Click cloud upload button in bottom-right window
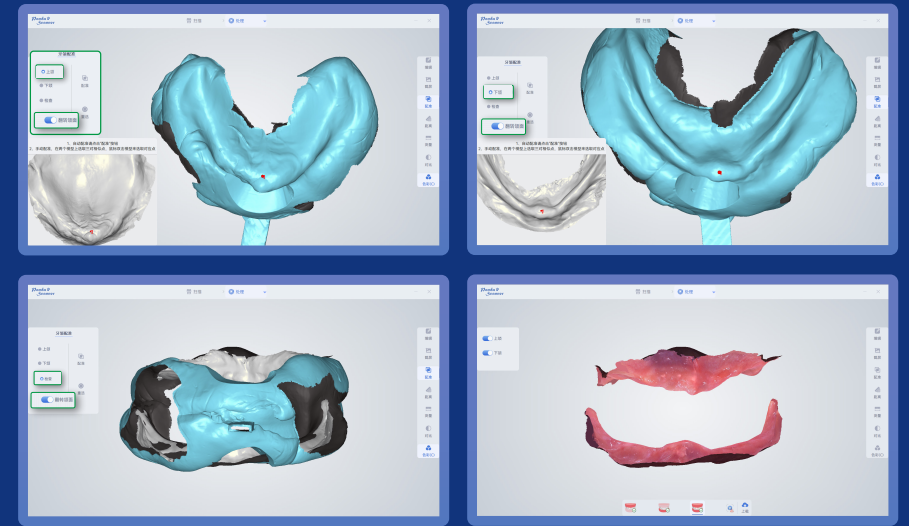909x526 pixels. tap(745, 508)
